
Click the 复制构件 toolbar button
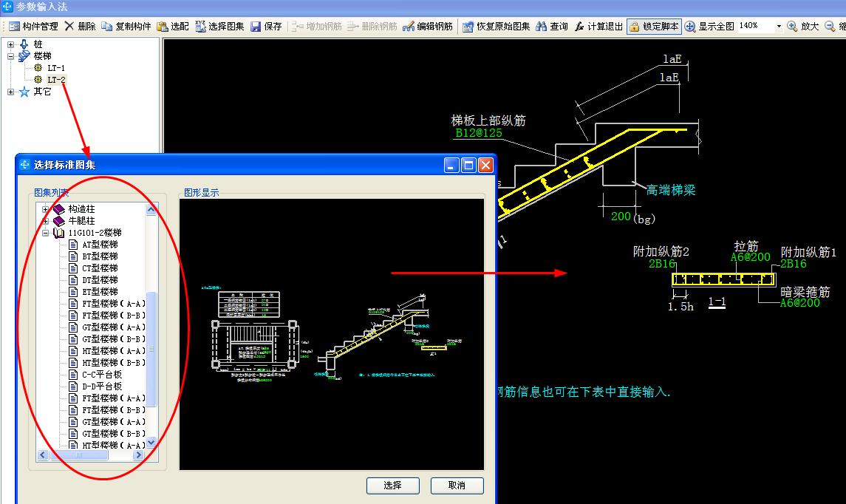pyautogui.click(x=126, y=26)
